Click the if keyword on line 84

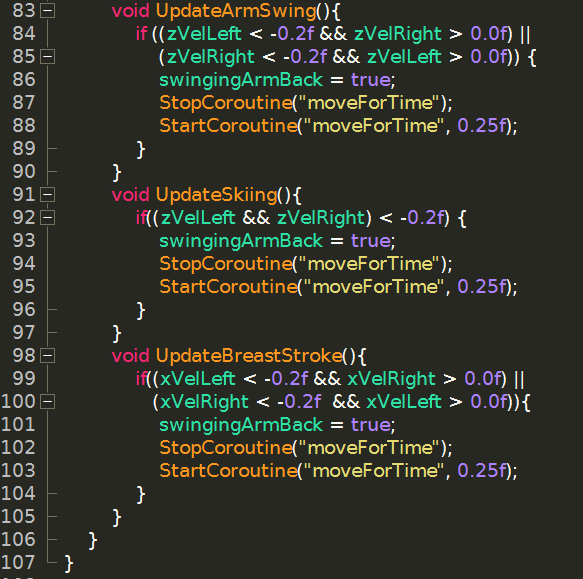141,34
